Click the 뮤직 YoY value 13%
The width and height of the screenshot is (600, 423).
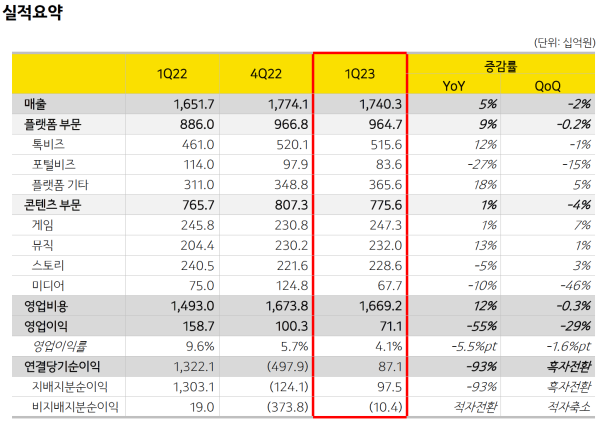[485, 245]
